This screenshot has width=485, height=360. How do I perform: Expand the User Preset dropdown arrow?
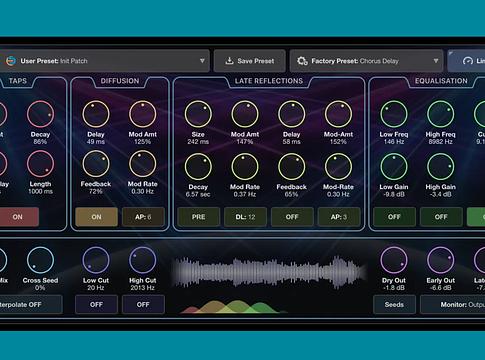(202, 61)
